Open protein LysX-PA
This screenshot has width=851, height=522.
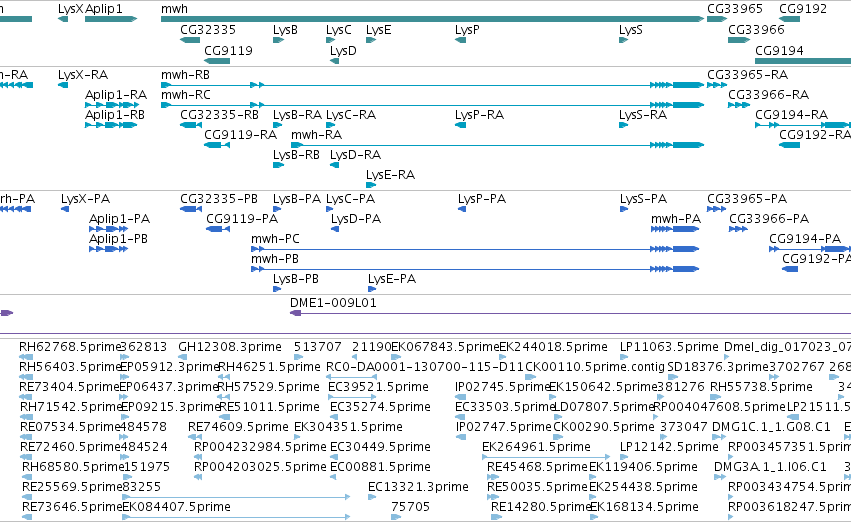(x=65, y=209)
